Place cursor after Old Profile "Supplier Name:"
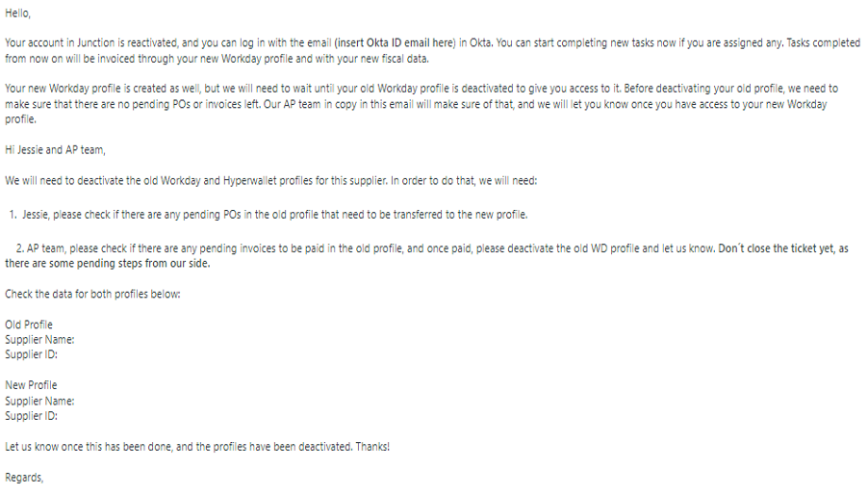The image size is (868, 495). pos(77,340)
